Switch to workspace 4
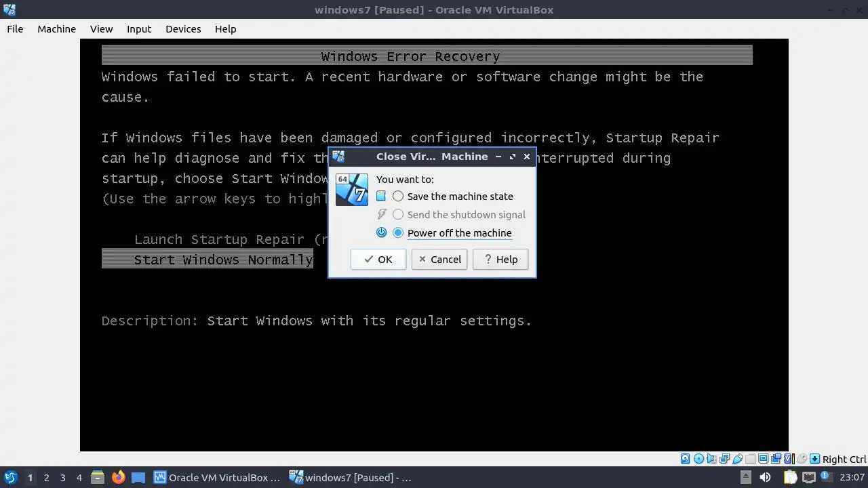This screenshot has height=488, width=868. tap(79, 477)
